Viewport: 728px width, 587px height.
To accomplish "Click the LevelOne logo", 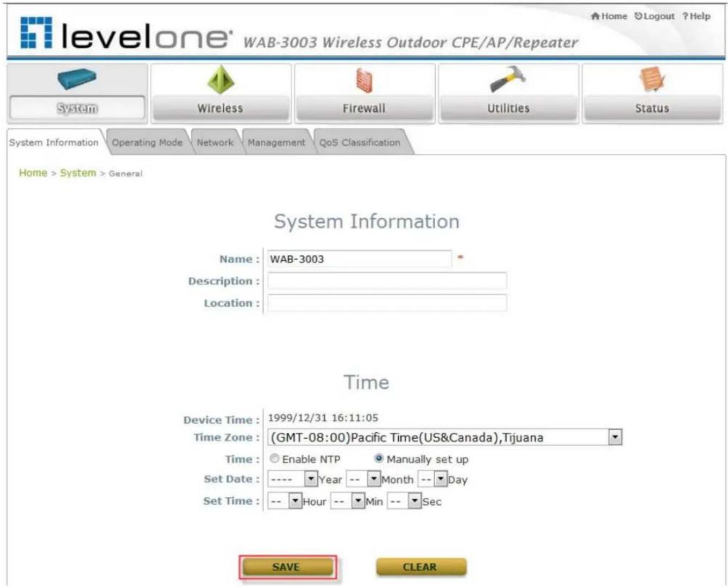I will click(x=126, y=34).
